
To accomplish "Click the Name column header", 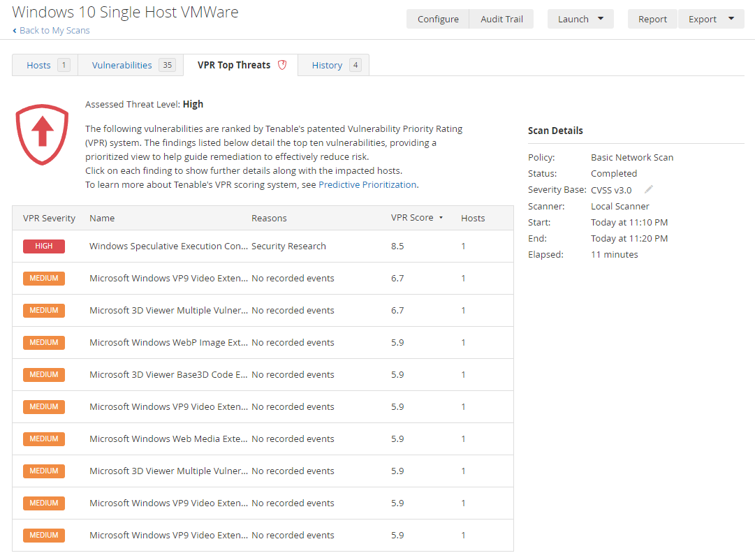I will point(102,218).
